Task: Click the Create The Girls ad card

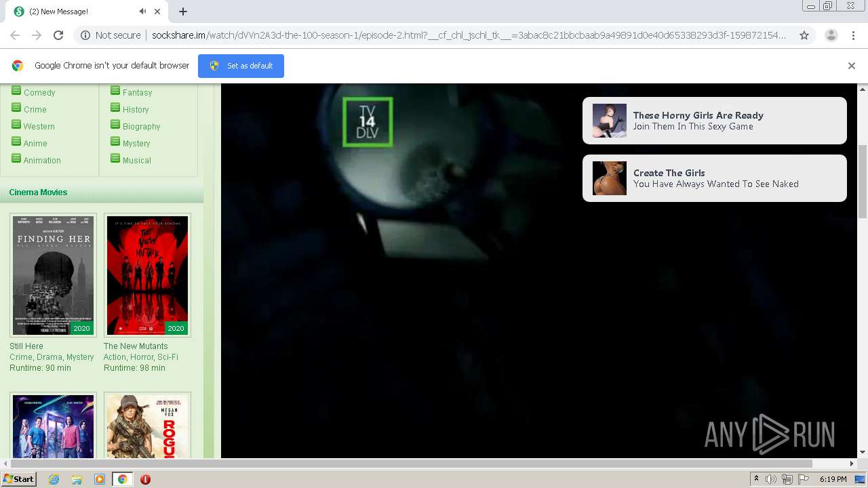Action: (715, 178)
